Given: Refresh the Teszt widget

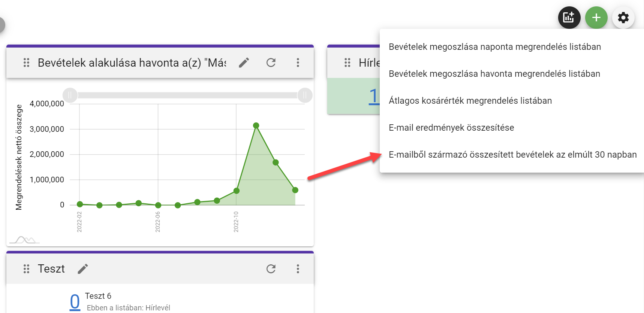Looking at the screenshot, I should [271, 269].
